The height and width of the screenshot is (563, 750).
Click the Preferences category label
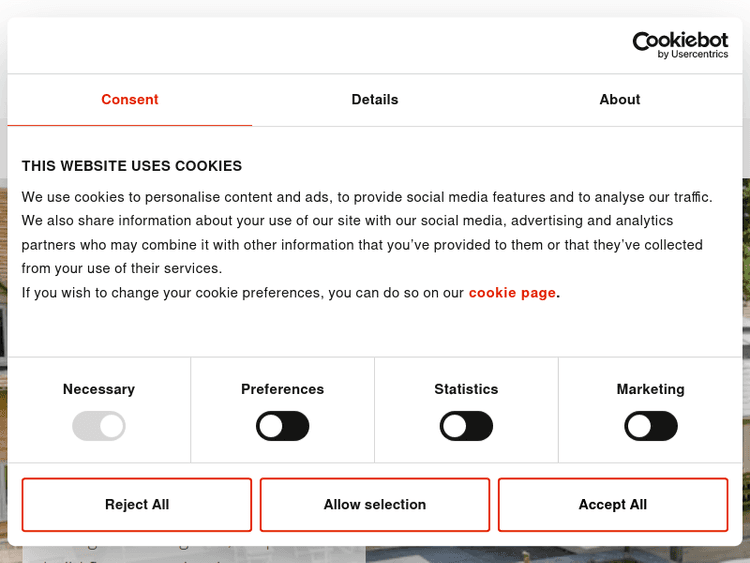tap(283, 389)
